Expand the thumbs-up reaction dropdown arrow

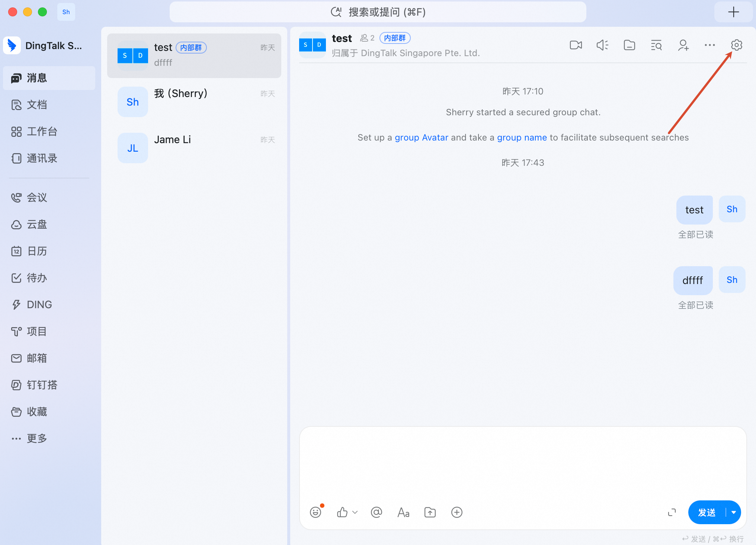click(x=355, y=512)
